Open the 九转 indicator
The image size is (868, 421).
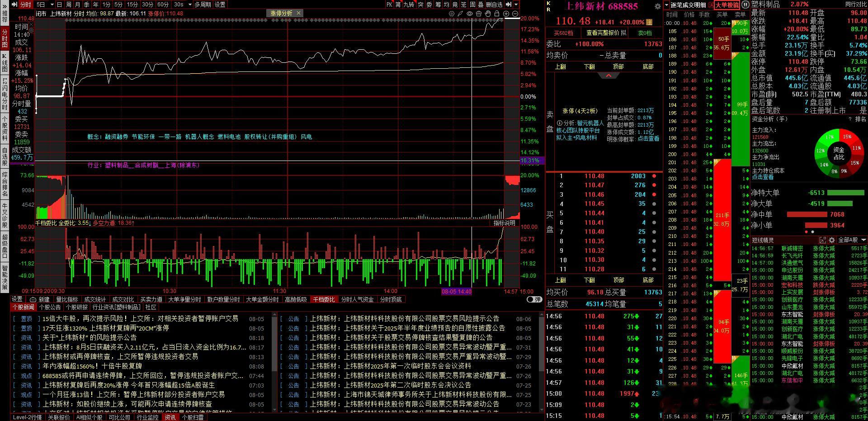click(x=409, y=5)
